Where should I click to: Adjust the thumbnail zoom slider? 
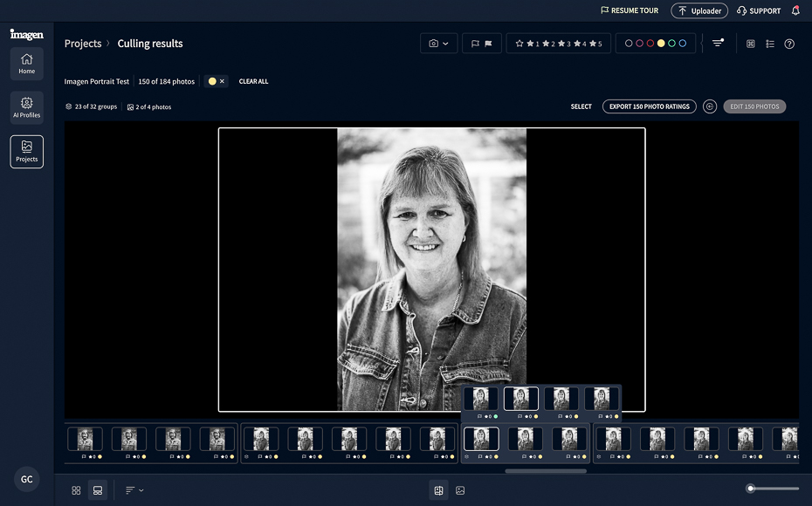(x=750, y=489)
